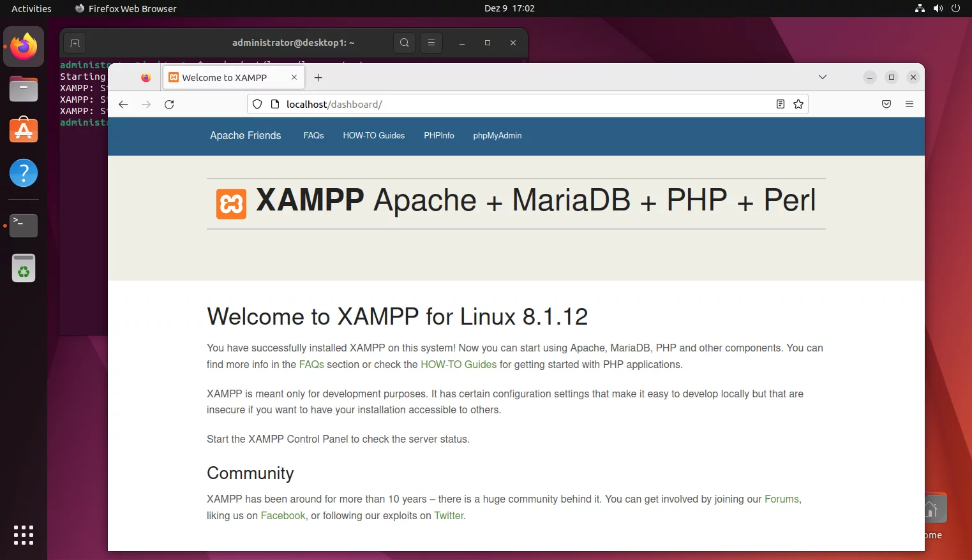
Task: Switch to Terminal from the dock
Action: tap(24, 226)
